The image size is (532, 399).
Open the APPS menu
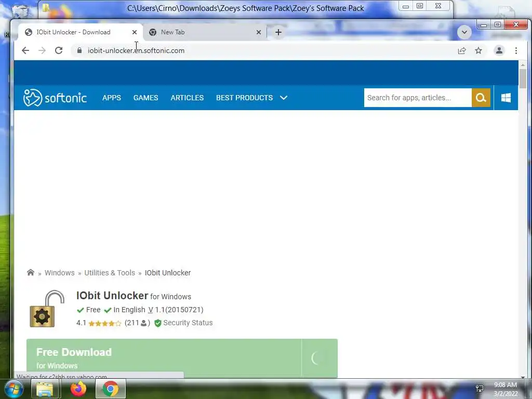[112, 98]
